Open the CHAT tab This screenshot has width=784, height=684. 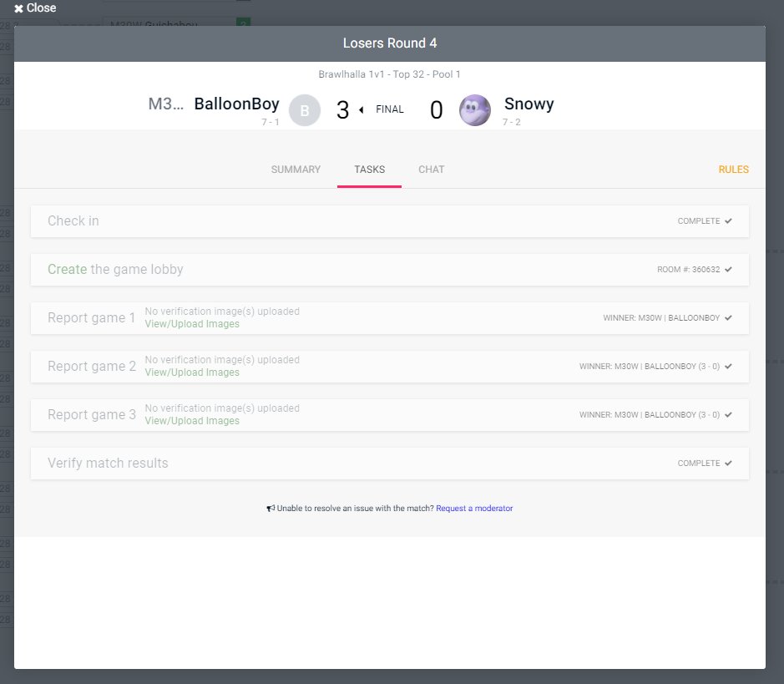point(431,170)
